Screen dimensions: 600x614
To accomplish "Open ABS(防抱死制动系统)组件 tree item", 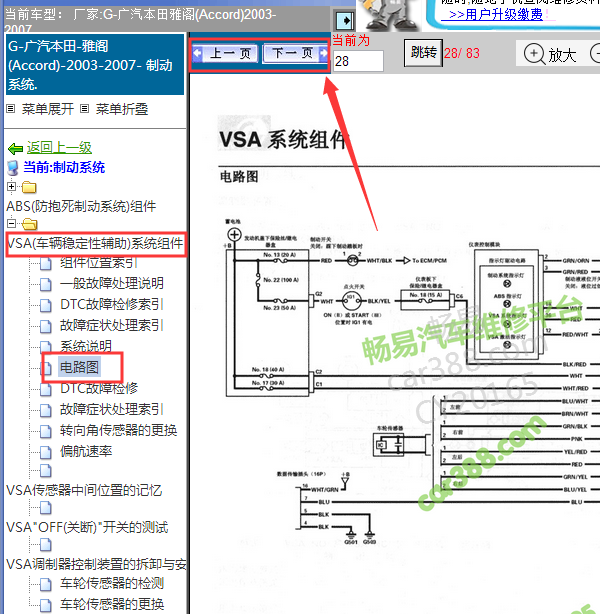I will pos(81,206).
